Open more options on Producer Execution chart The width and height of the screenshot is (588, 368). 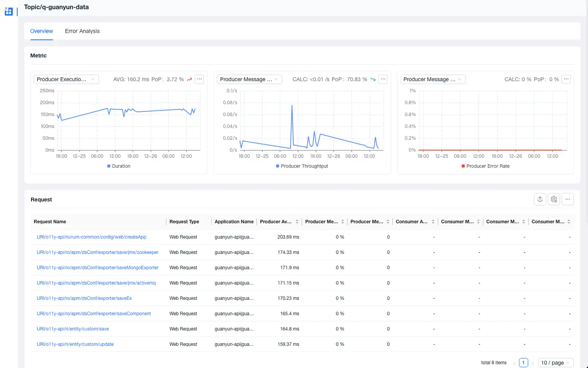(x=199, y=79)
